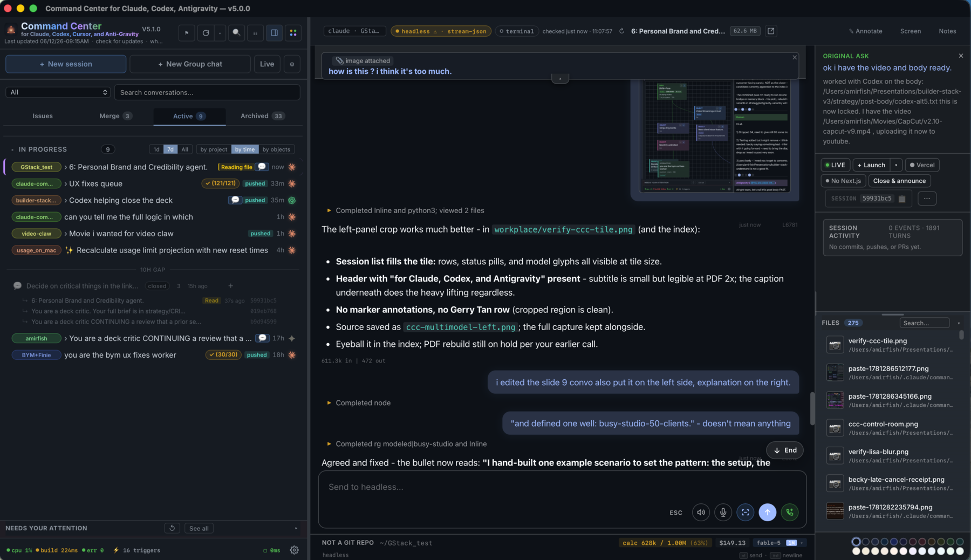Click the screen capture icon in composer
Screen dimensions: 971x560
point(745,513)
